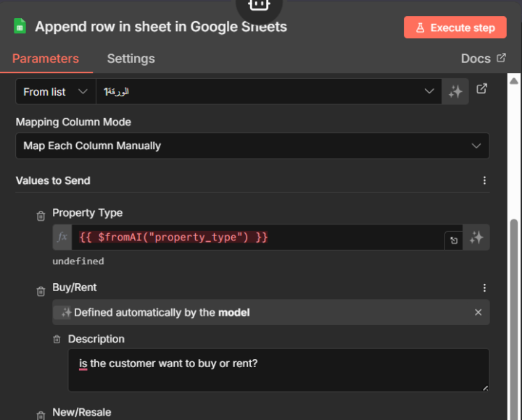Delete the Property Type field
This screenshot has width=522, height=420.
tap(41, 216)
